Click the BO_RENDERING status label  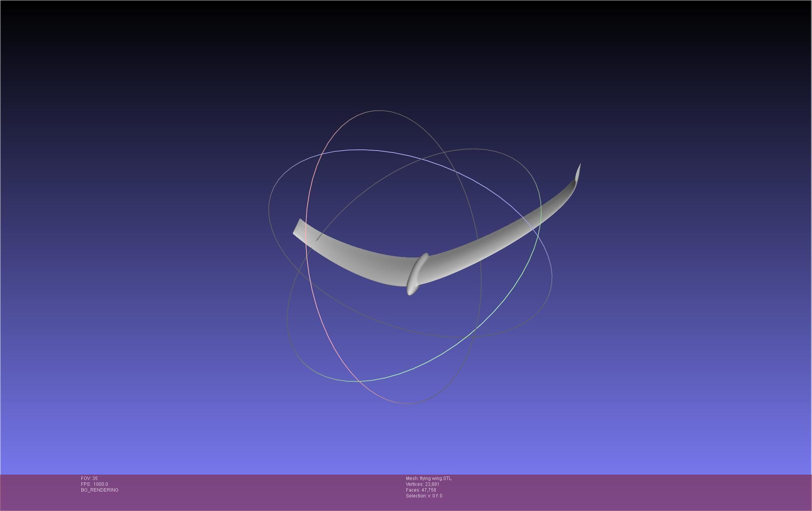(x=100, y=490)
